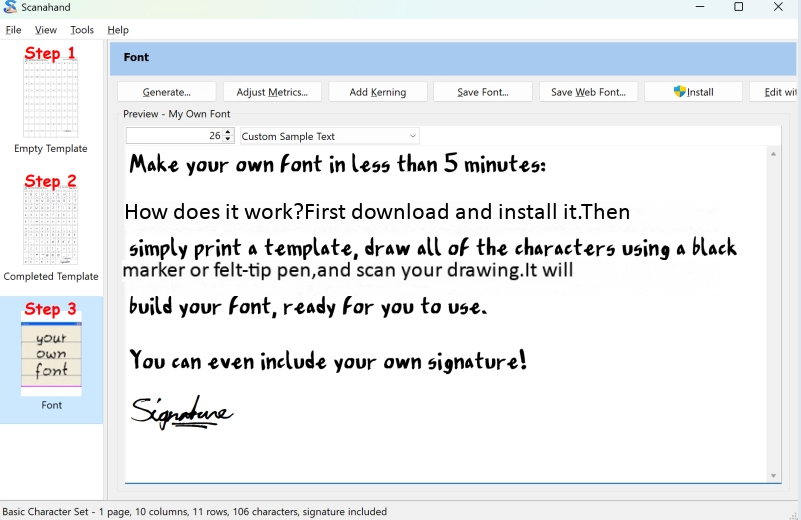Click the Generate... button
The width and height of the screenshot is (801, 520).
166,92
